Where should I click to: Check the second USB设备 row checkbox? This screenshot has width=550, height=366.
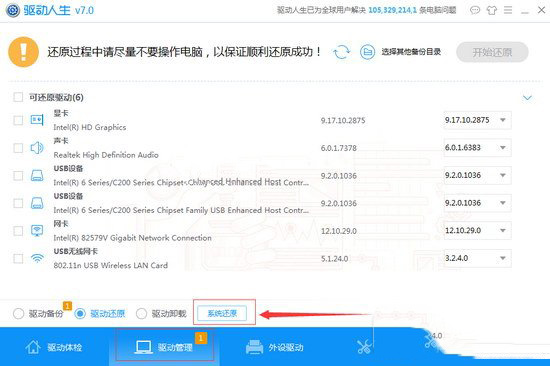tap(18, 203)
